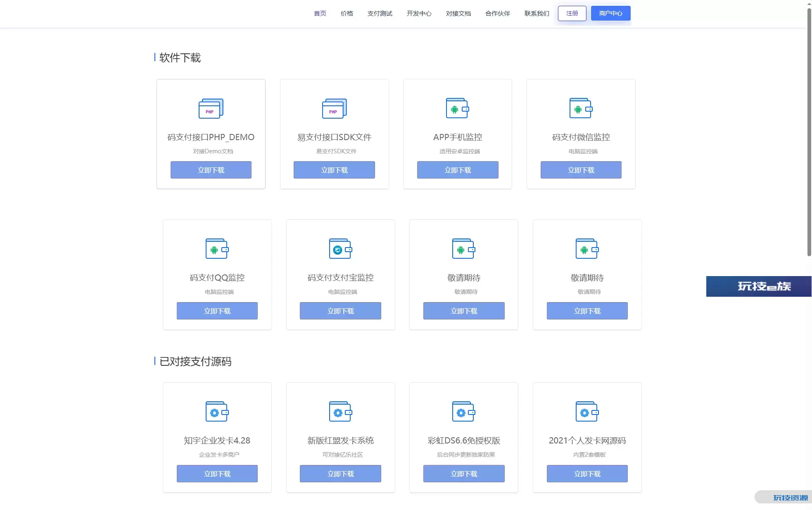The image size is (812, 510).
Task: Click the 可对接亿乐社区 subtitle
Action: 343,455
